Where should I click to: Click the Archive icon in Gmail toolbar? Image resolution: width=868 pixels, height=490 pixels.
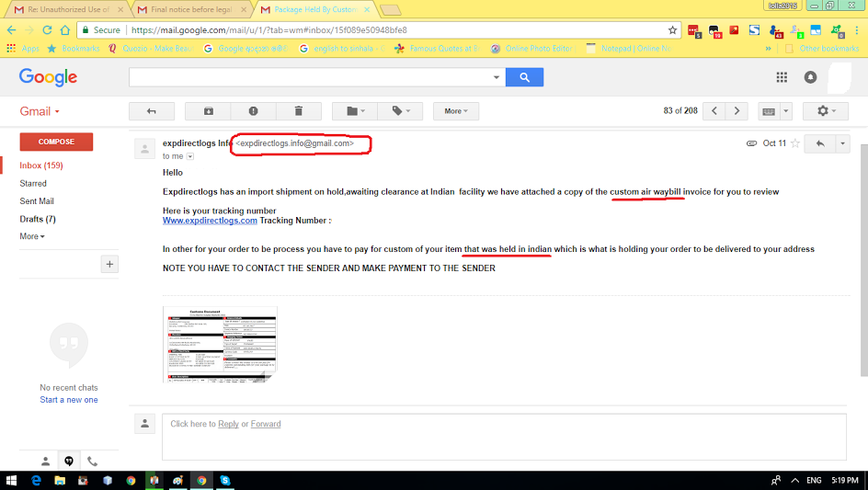click(x=208, y=111)
